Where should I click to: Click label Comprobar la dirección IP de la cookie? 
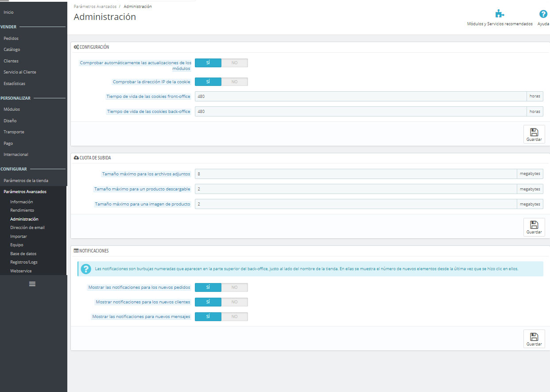(151, 82)
